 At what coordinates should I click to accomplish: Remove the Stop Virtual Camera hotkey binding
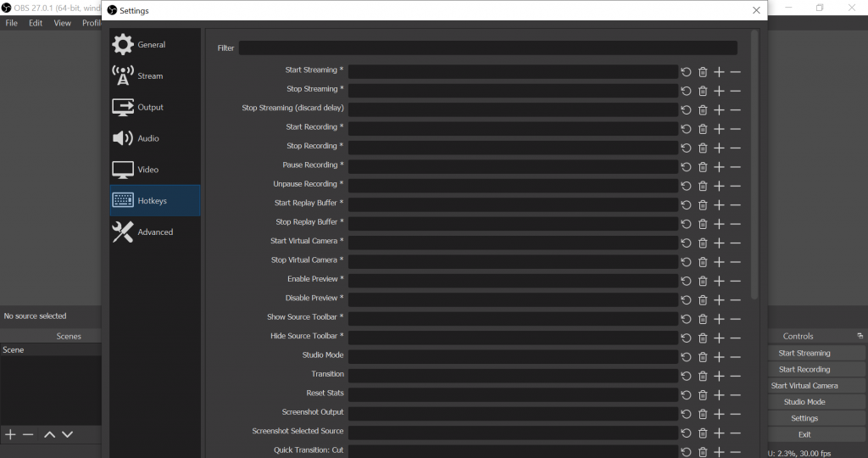tap(735, 262)
